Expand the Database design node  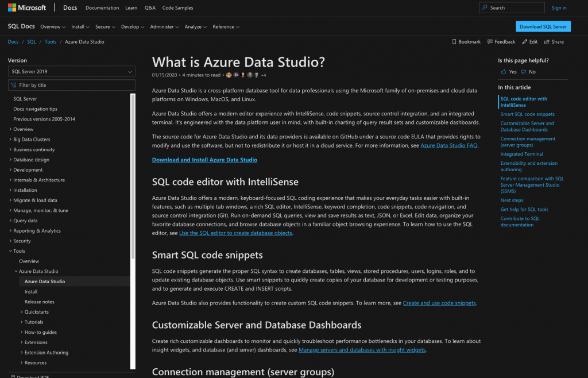[10, 159]
